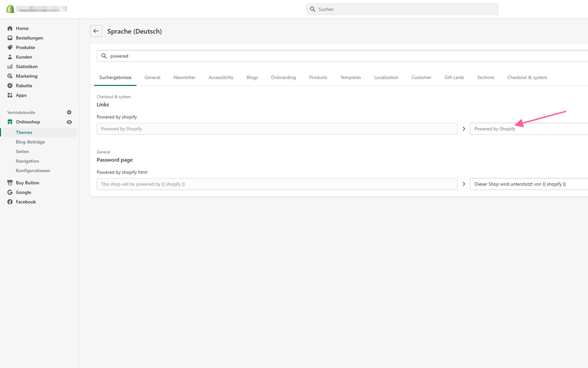Open Bestellungen in the sidebar
Viewport: 588px width, 368px height.
(x=29, y=38)
